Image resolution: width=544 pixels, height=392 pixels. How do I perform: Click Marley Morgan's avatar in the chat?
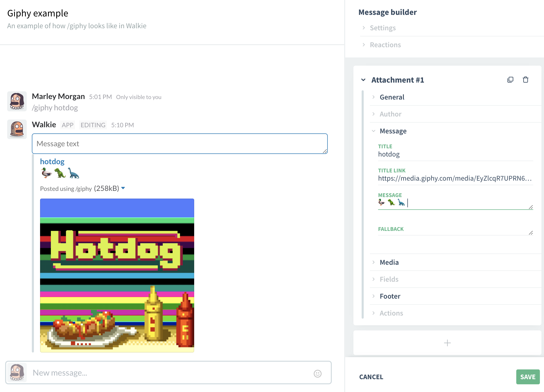17,101
